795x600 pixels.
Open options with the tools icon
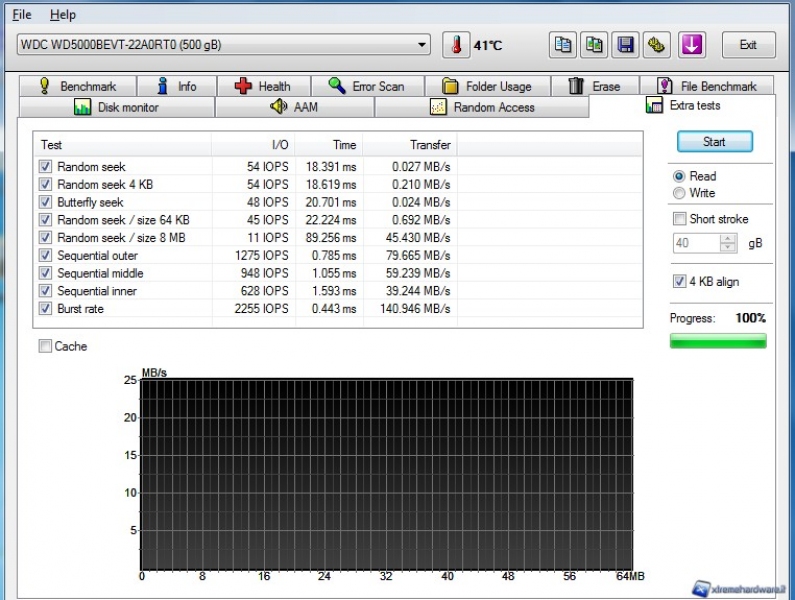[x=657, y=45]
